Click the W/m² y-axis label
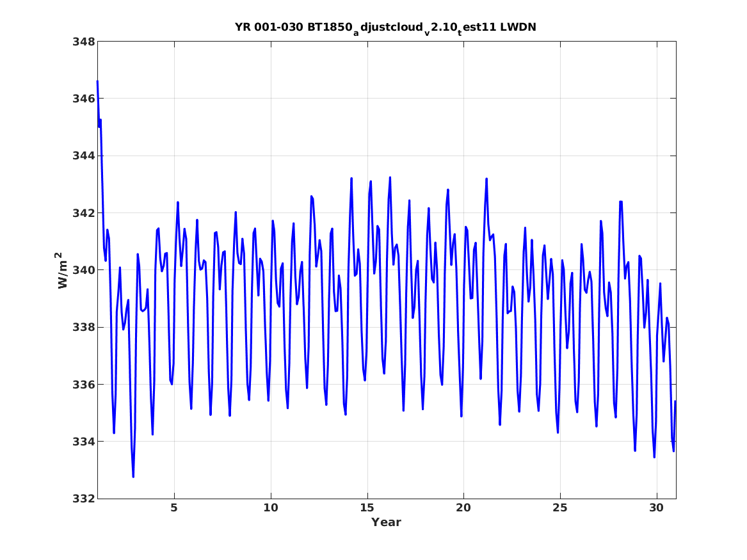Screen dimensions: 747x560 click(x=62, y=270)
